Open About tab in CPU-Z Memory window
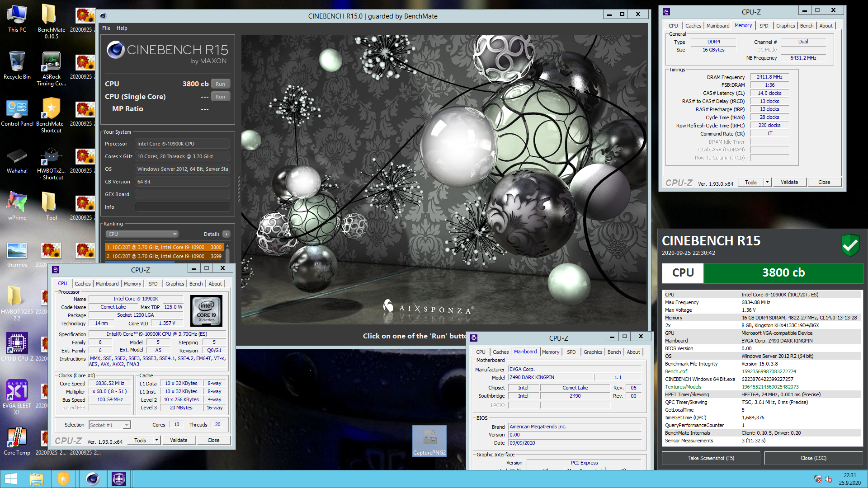Image resolution: width=868 pixels, height=488 pixels. (826, 26)
